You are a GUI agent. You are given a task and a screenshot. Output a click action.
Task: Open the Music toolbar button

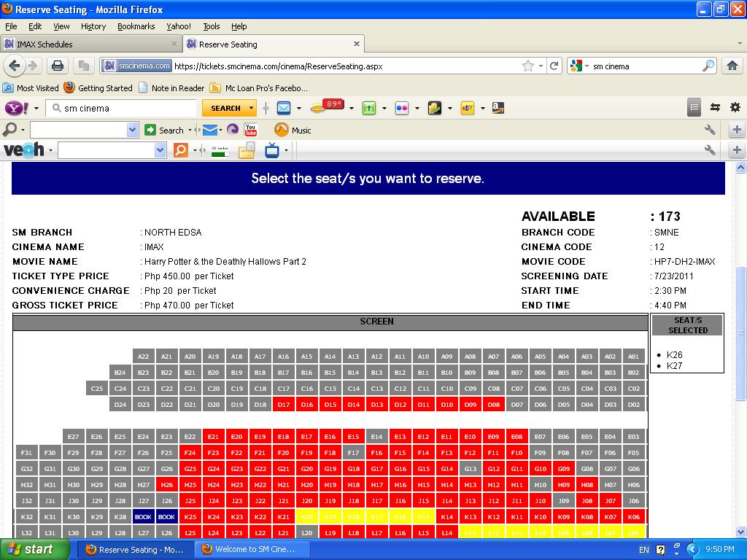pyautogui.click(x=293, y=130)
